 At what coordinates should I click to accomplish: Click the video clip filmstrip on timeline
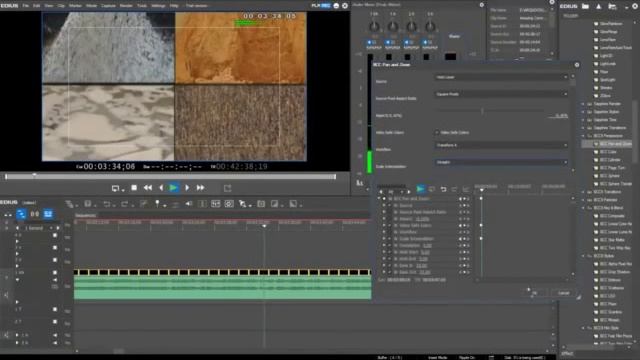pos(222,272)
